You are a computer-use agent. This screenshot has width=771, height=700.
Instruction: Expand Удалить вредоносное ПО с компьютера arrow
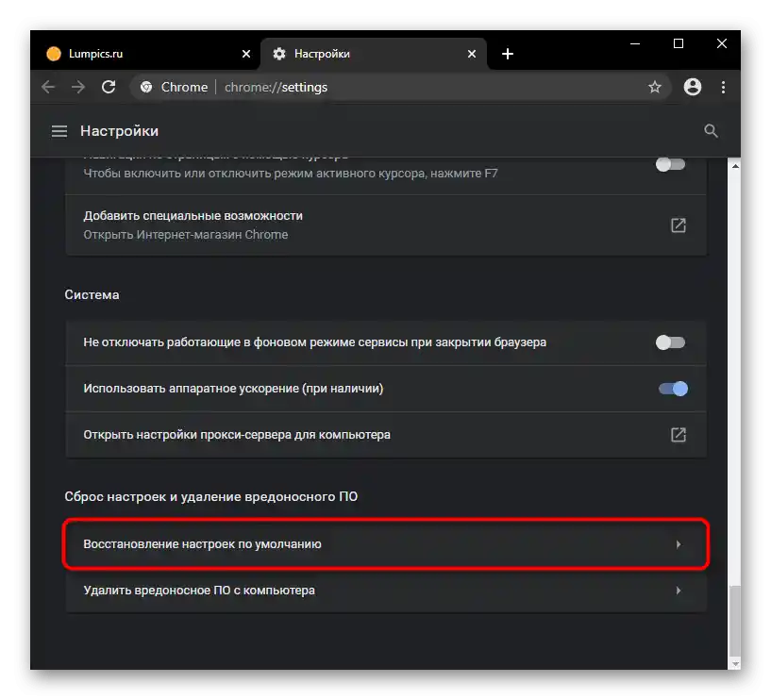pos(679,591)
